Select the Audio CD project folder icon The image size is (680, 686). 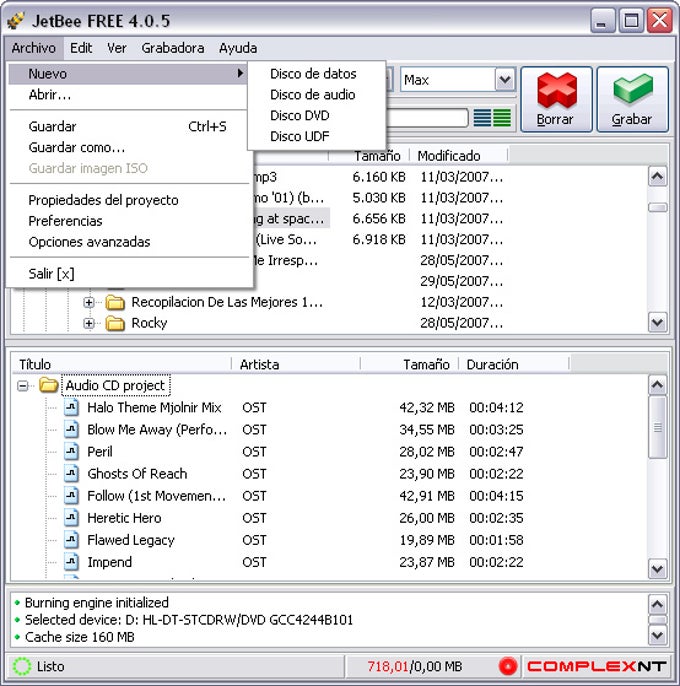pos(48,385)
